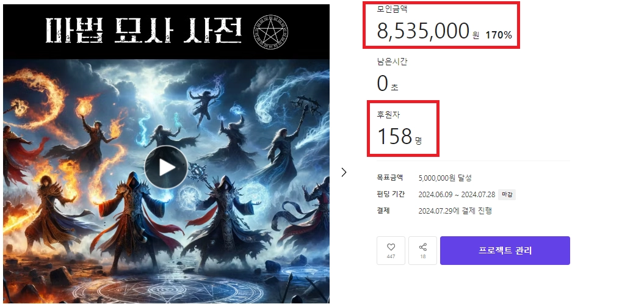Screen dimensions: 644x304
Task: Click the 마법 묘사 사전 title text
Action: pyautogui.click(x=143, y=31)
